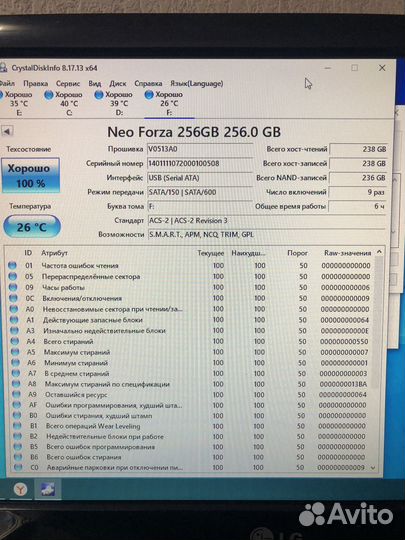Image resolution: width=405 pixels, height=540 pixels.
Task: Click the ACS-2 standard field
Action: click(x=267, y=221)
